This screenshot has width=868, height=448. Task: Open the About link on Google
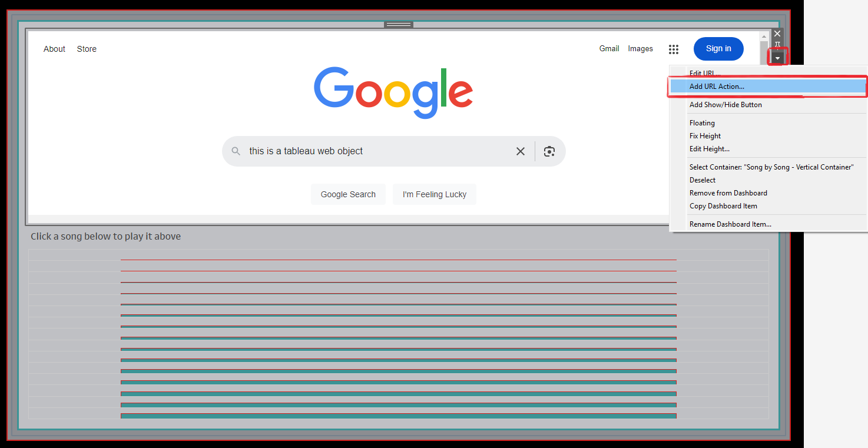coord(54,49)
